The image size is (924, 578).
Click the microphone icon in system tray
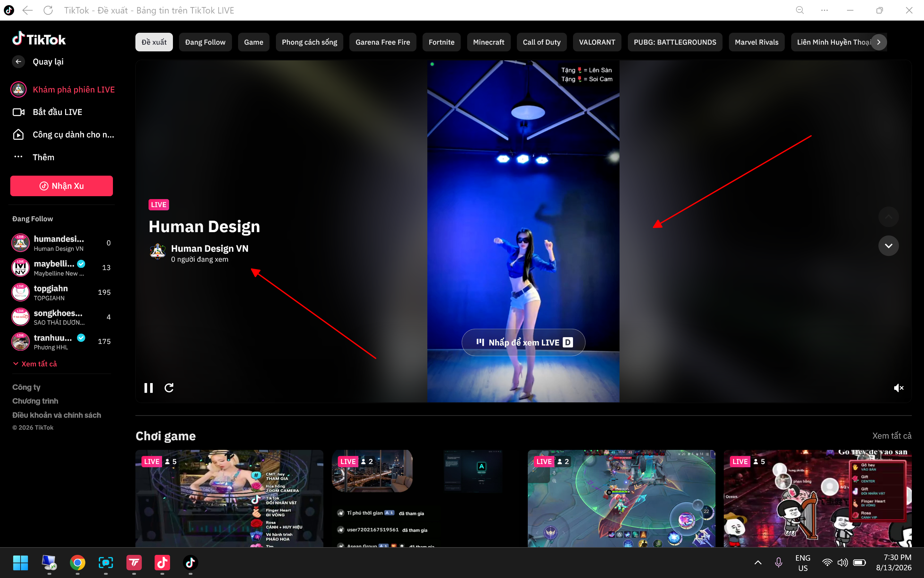779,562
